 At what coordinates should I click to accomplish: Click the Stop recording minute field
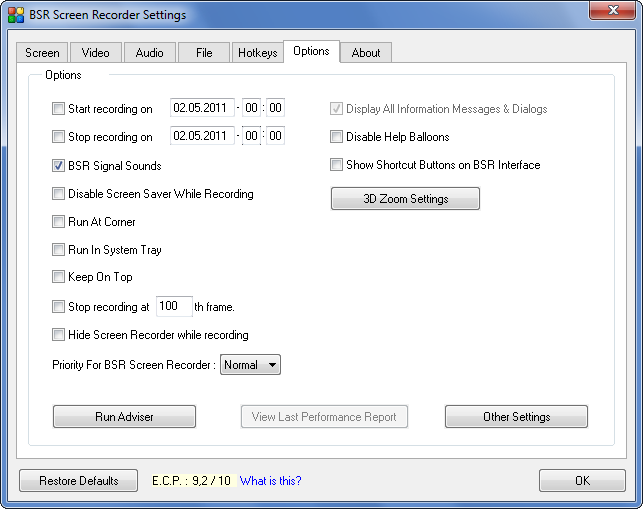[275, 136]
